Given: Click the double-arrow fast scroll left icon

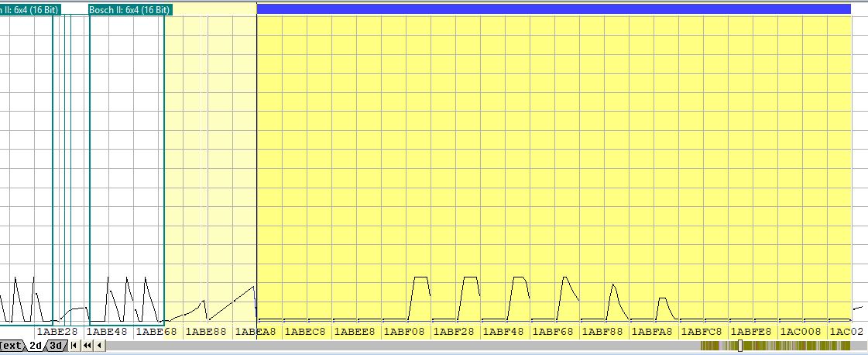Looking at the screenshot, I should tap(87, 346).
